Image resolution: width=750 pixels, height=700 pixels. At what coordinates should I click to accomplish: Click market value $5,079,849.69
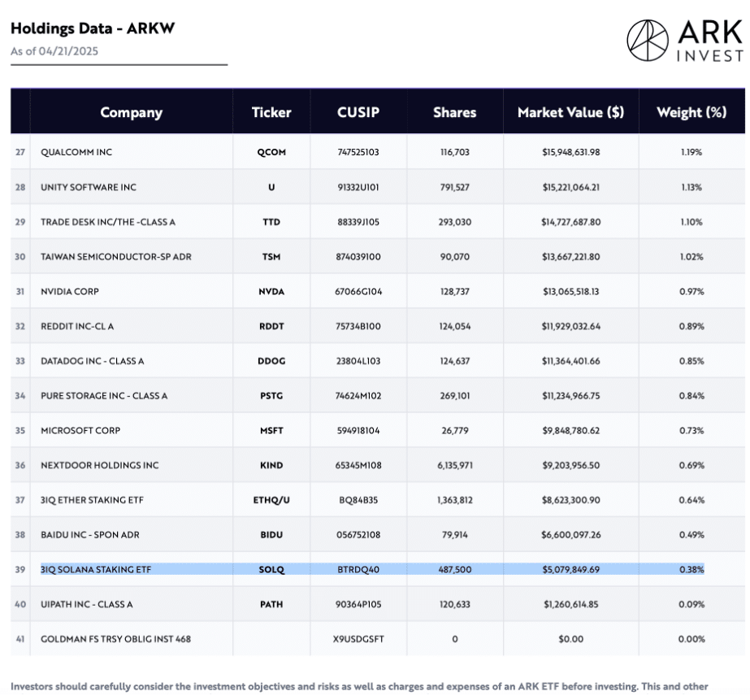coord(570,569)
